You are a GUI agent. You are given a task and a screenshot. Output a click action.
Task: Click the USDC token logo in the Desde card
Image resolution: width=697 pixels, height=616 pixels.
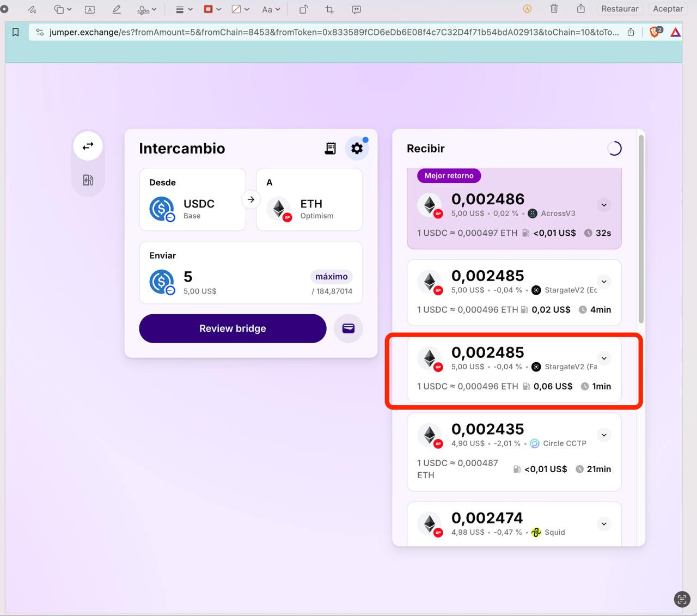[x=162, y=209]
